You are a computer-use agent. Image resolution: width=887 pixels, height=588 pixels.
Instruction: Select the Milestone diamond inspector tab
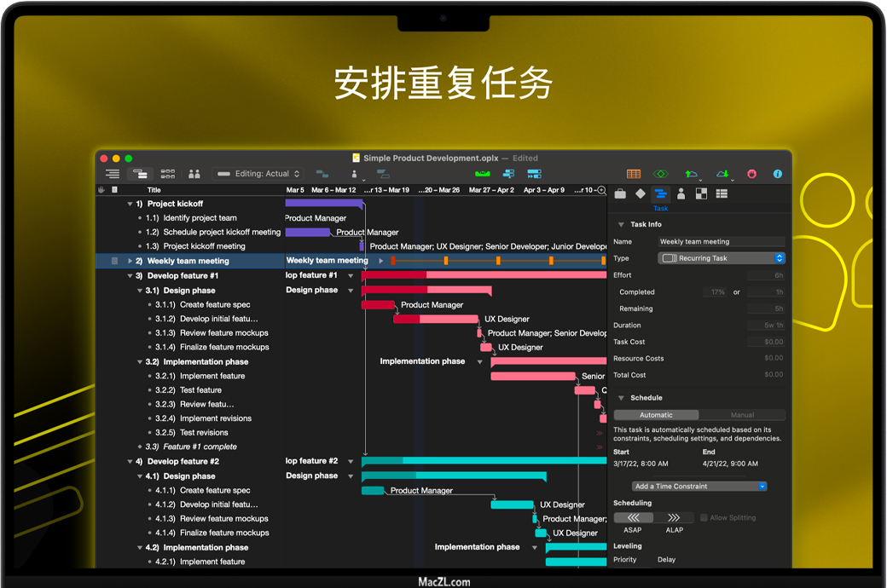point(641,194)
